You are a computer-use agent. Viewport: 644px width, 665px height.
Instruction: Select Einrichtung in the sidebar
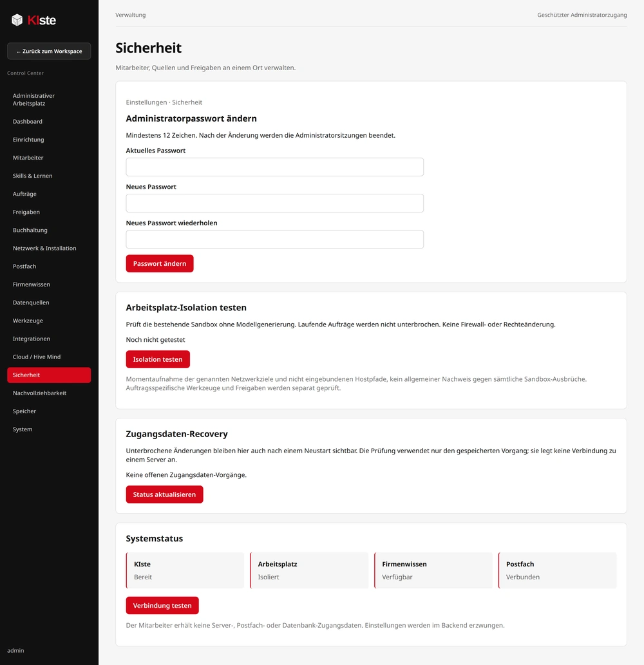point(49,140)
